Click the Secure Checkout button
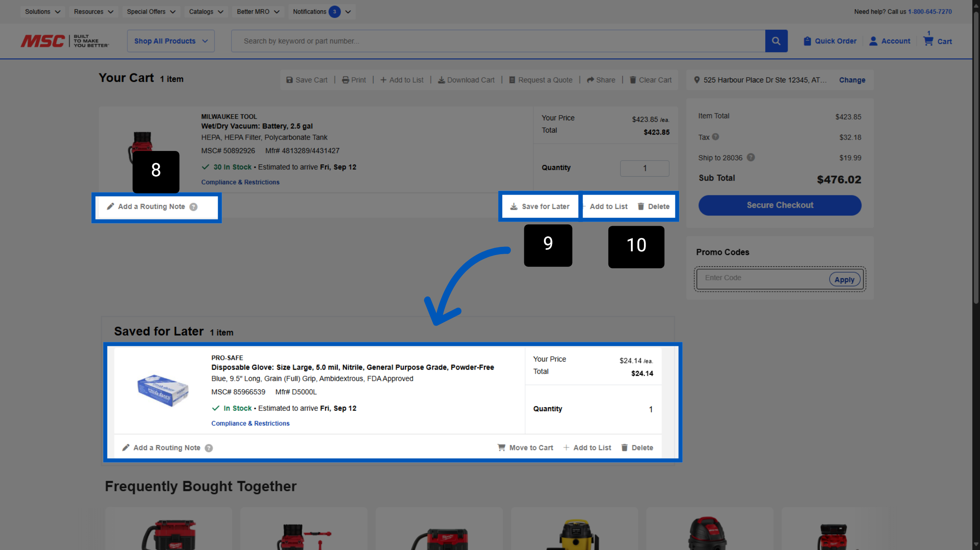980x550 pixels. click(x=780, y=205)
